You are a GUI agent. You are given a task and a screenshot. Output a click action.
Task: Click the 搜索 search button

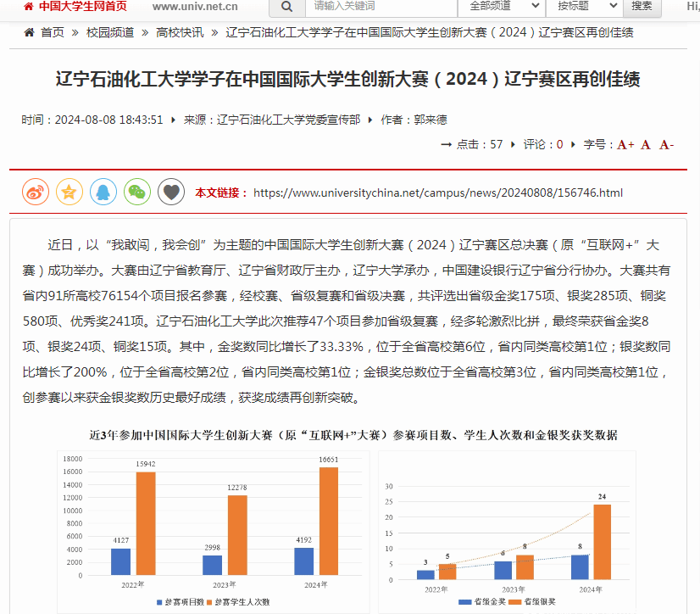[x=642, y=7]
